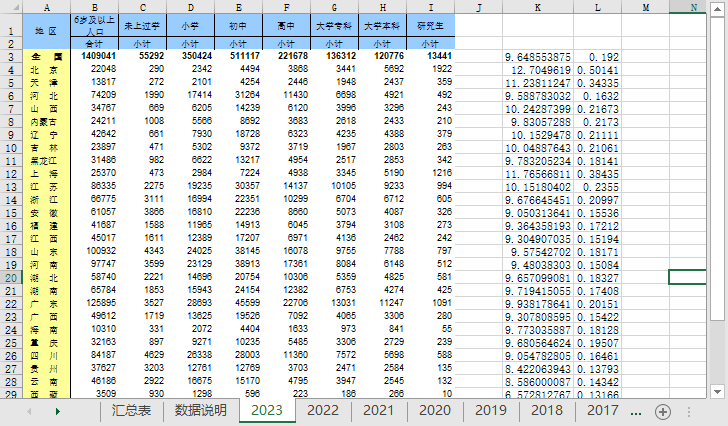Viewport: 728px width, 426px height.
Task: Click cell with value 1409041
Action: click(95, 56)
